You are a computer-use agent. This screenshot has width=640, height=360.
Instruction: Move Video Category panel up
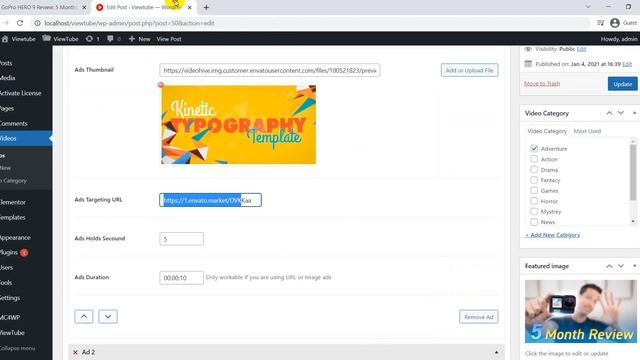point(609,113)
